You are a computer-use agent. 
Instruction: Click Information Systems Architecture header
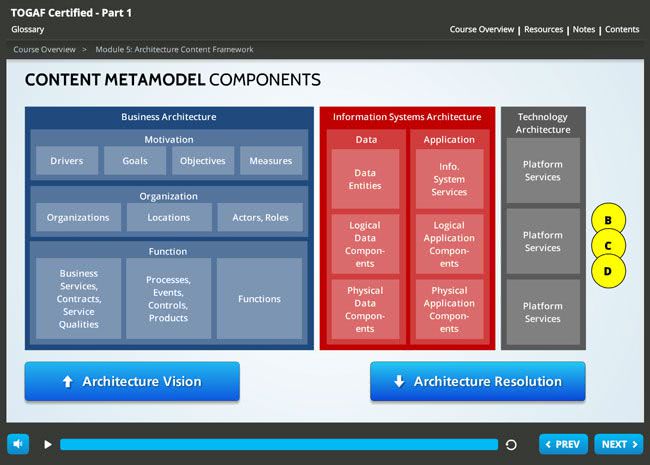coord(407,117)
